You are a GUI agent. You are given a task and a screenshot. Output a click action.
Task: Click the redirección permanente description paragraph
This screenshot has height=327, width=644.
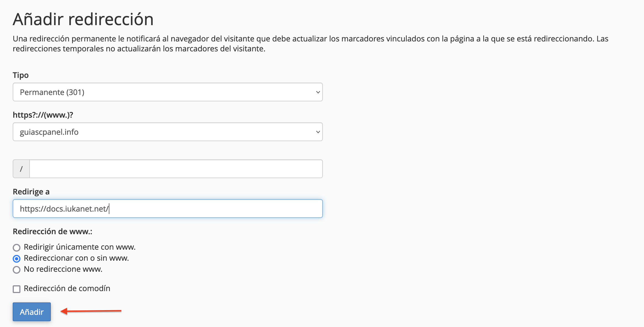click(310, 44)
